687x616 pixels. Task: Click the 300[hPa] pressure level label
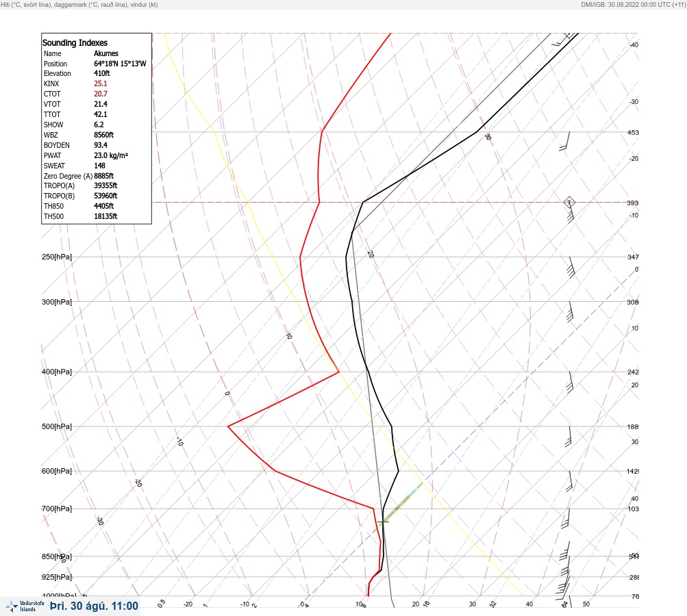pyautogui.click(x=57, y=302)
